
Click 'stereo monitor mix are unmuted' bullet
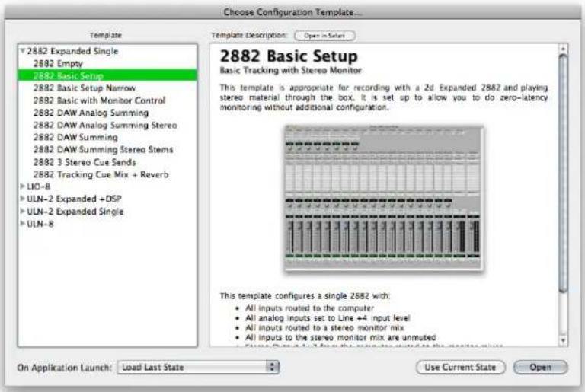tap(340, 337)
